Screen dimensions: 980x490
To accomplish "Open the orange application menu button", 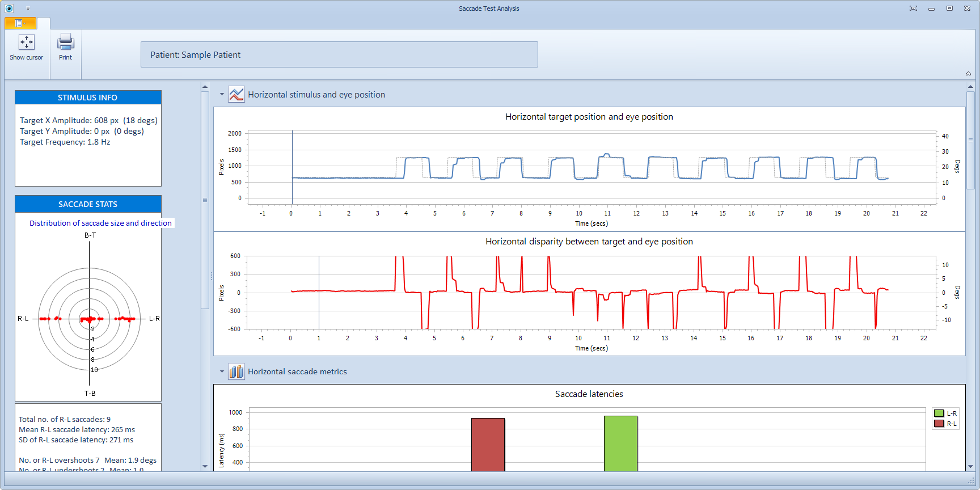I will (x=20, y=23).
